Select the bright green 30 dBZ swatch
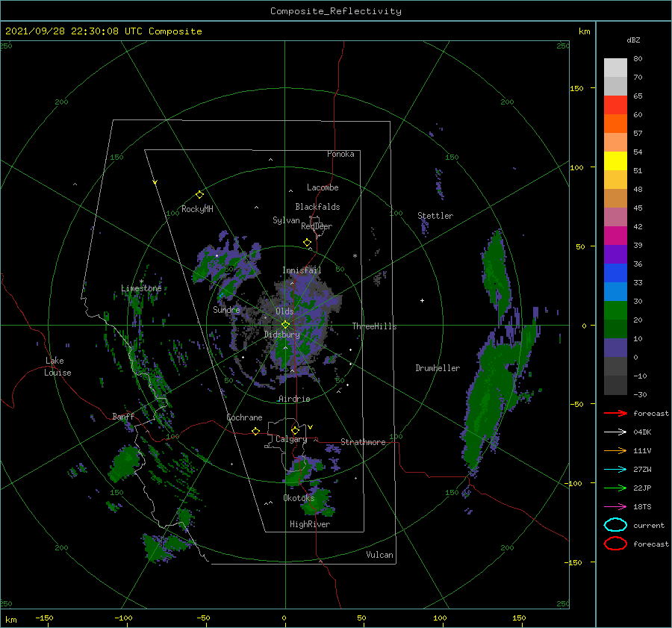 [615, 310]
